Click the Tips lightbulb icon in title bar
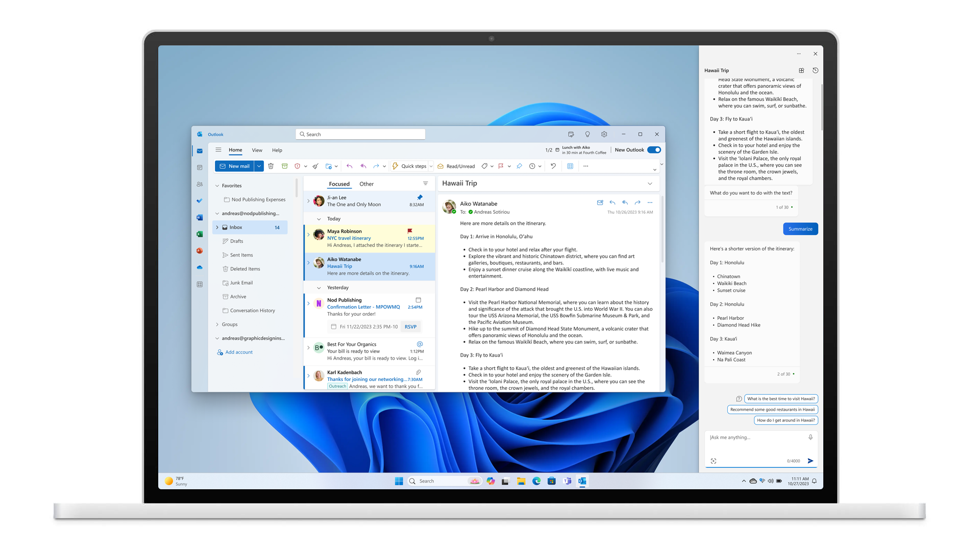Image resolution: width=980 pixels, height=551 pixels. 587,134
